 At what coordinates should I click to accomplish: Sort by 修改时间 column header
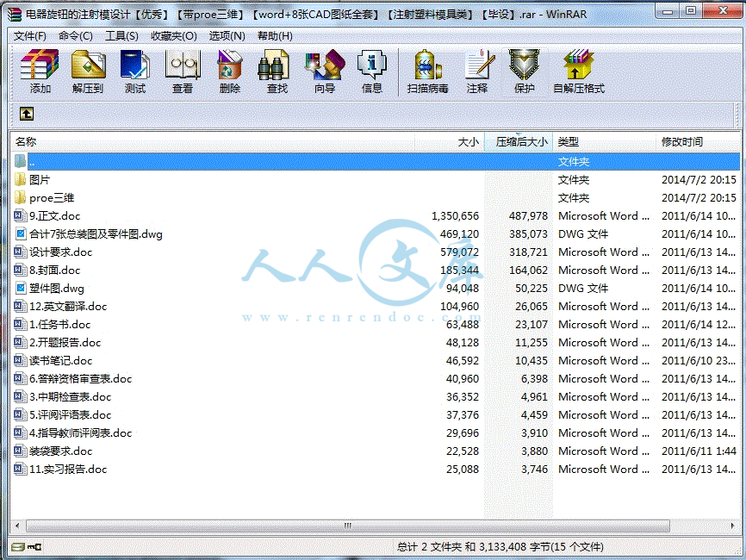pos(699,142)
